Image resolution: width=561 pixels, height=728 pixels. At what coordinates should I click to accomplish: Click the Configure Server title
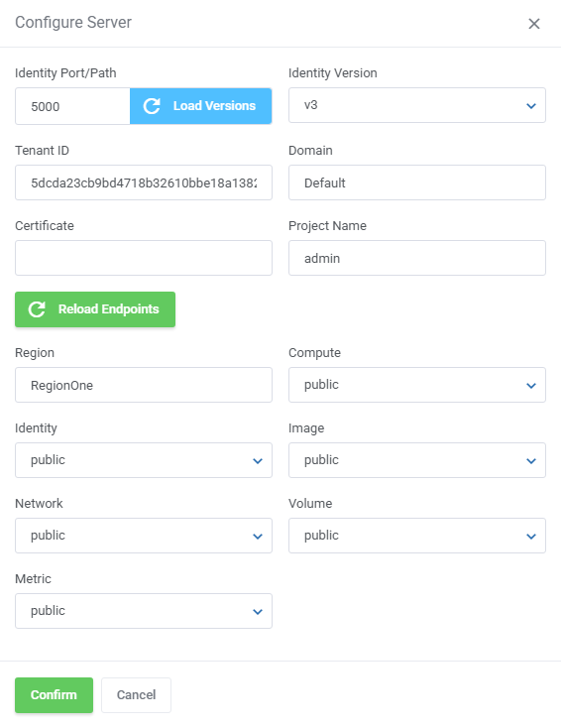tap(73, 22)
